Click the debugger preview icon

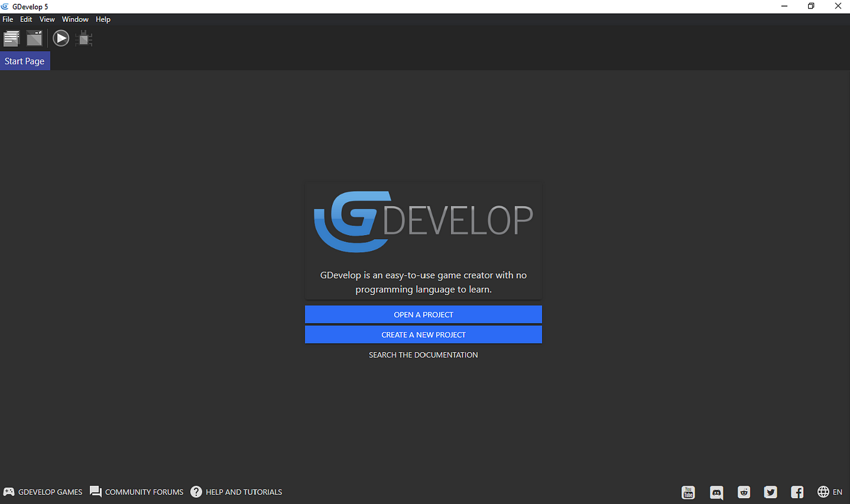(84, 38)
